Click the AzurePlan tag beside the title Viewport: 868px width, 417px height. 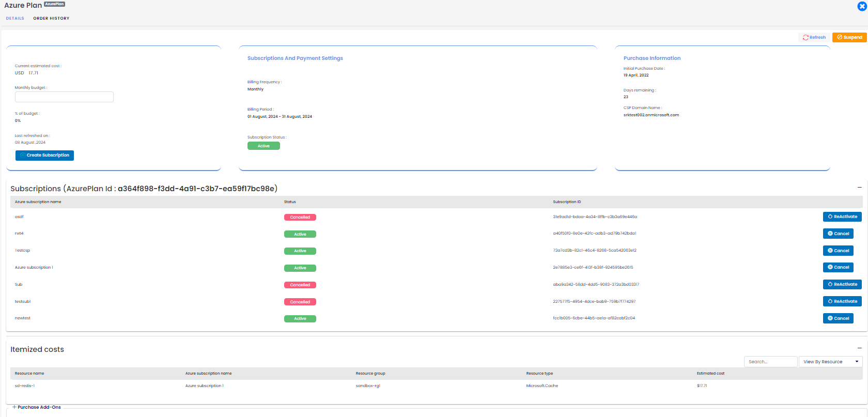tap(54, 4)
